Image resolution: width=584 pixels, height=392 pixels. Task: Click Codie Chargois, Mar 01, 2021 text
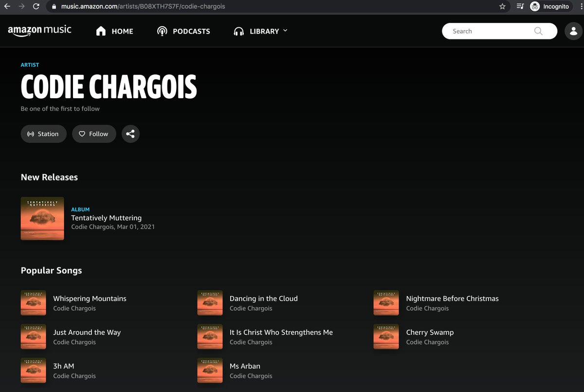[113, 227]
